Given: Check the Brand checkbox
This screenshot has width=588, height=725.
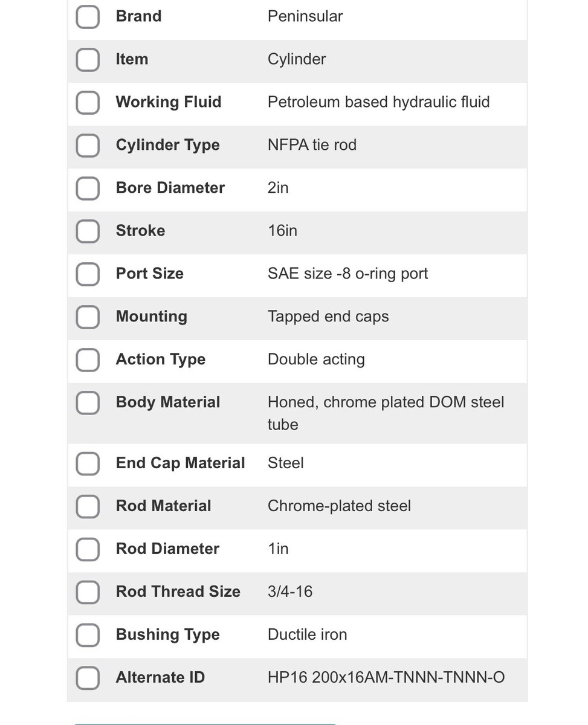Looking at the screenshot, I should point(88,16).
